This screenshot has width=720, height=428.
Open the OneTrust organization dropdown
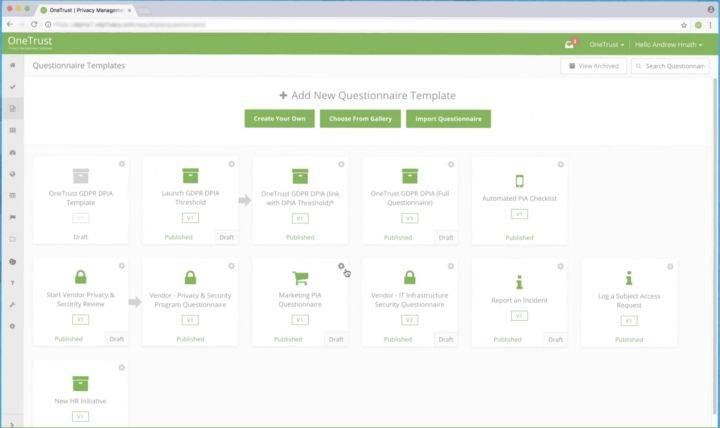tap(606, 45)
